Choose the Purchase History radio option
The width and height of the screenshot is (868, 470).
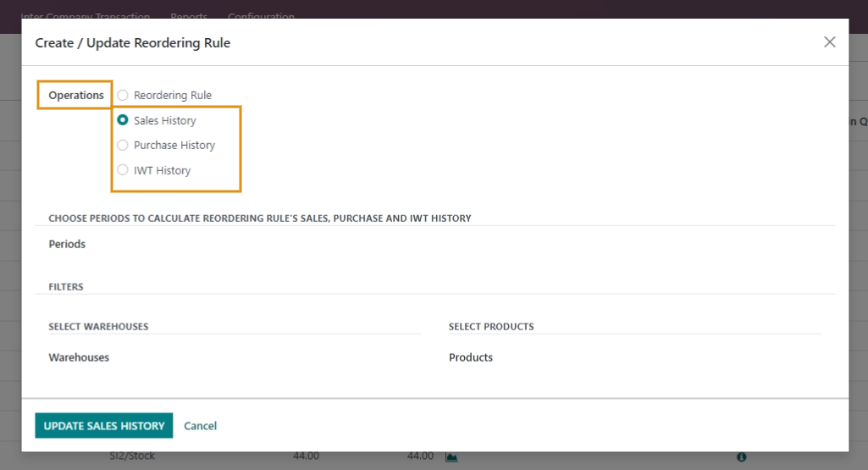click(x=122, y=145)
